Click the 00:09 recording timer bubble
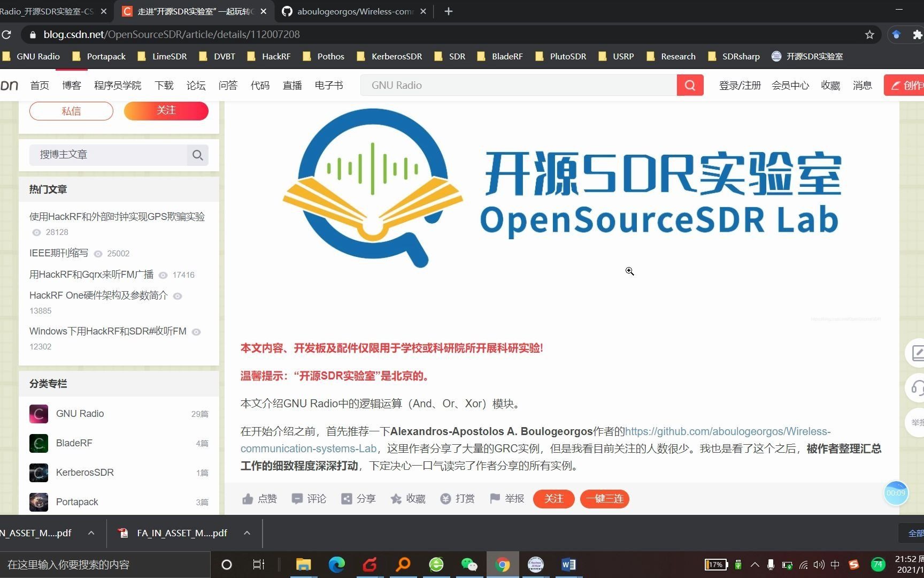 click(896, 493)
